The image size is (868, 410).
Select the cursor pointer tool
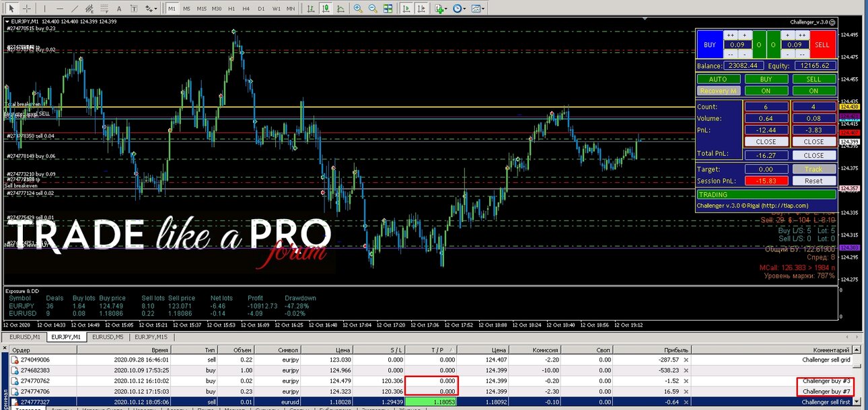click(11, 9)
